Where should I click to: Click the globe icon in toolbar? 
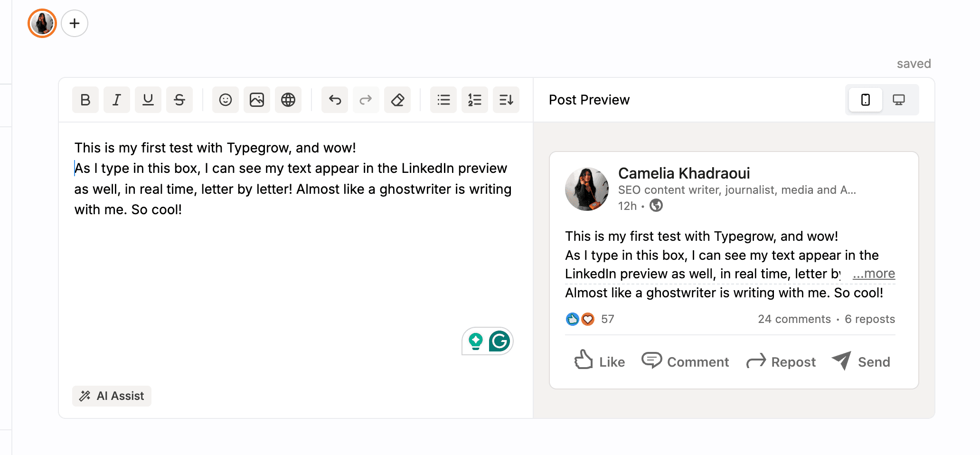click(288, 100)
